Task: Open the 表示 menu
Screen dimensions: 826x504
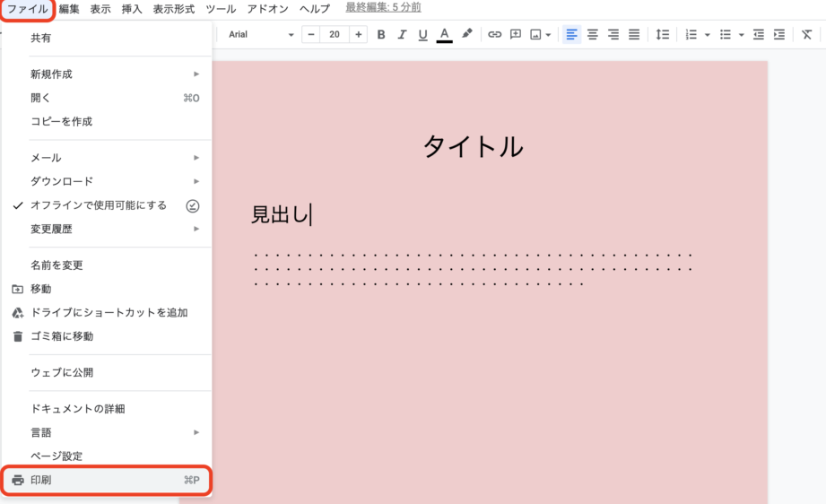Action: (100, 10)
